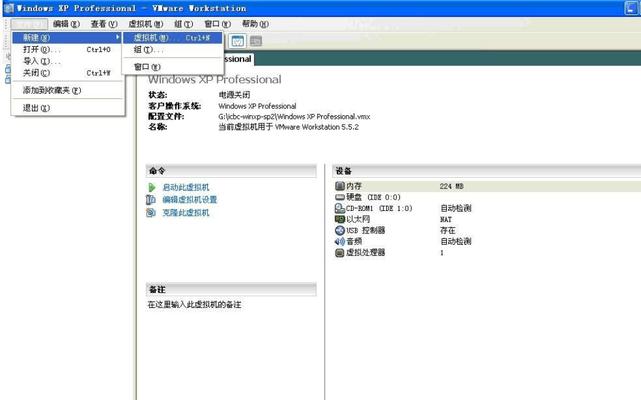This screenshot has height=400, width=641.
Task: Click 自动检测 in the CD-ROM1 row
Action: click(456, 208)
